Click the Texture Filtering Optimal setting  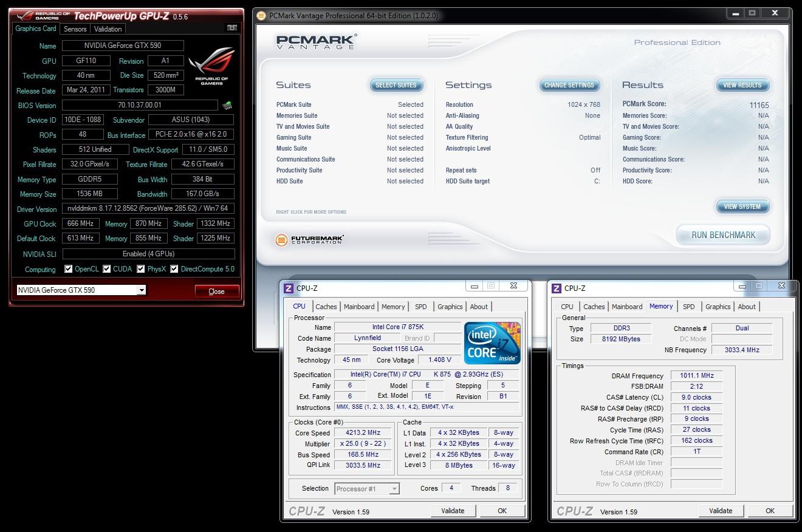point(523,137)
